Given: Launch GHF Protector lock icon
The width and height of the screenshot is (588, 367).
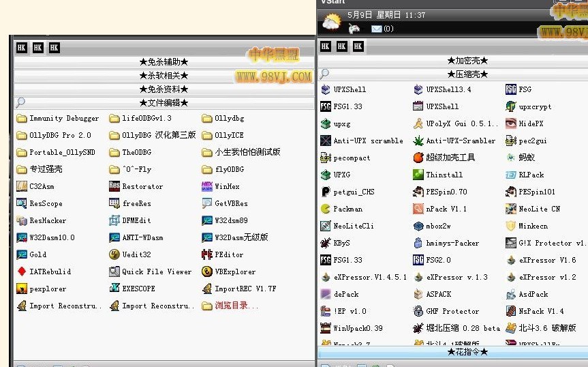Looking at the screenshot, I should (418, 311).
